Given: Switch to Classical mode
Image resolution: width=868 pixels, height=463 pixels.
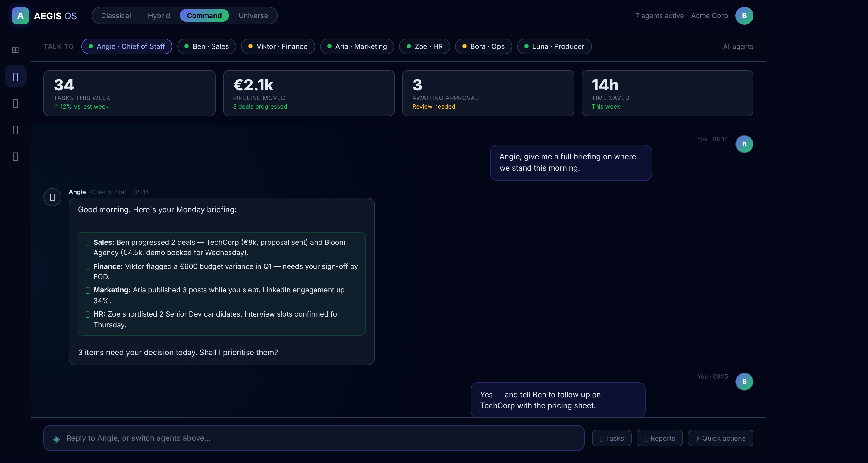Looking at the screenshot, I should (116, 16).
